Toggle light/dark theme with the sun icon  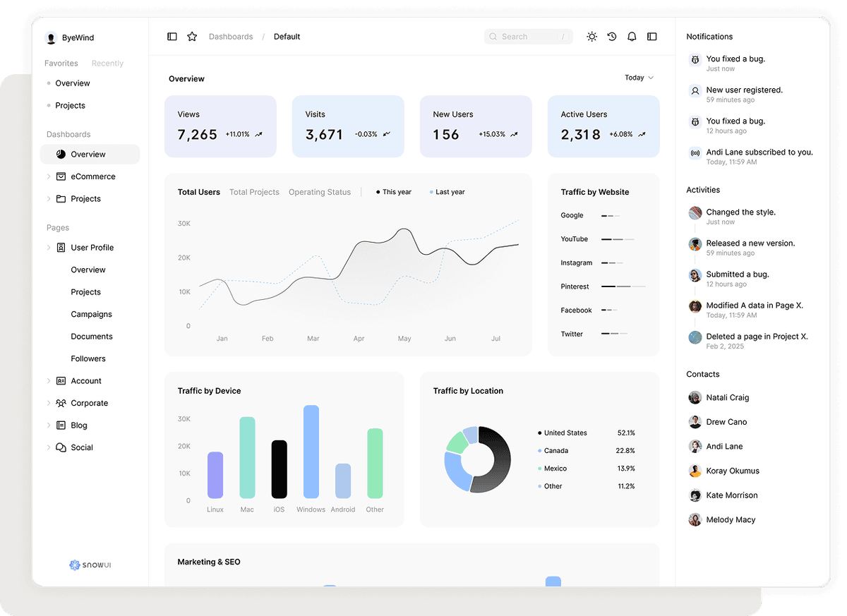[591, 36]
